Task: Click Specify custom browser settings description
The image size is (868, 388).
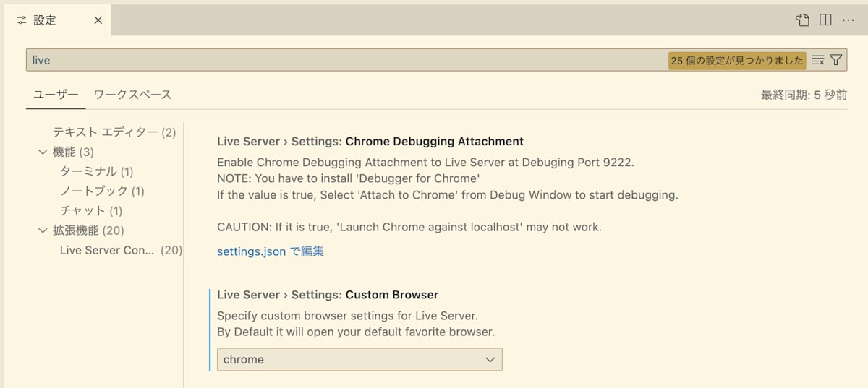Action: click(x=347, y=316)
